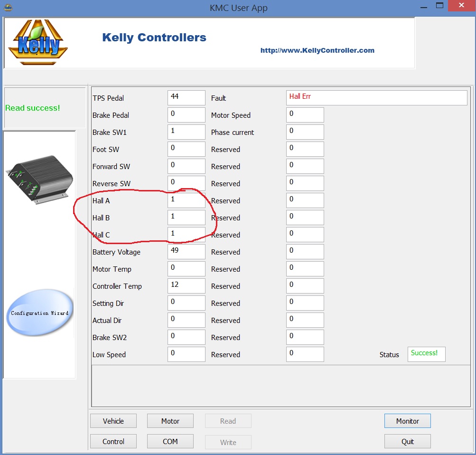The image size is (476, 455).
Task: Click the 'Status' label
Action: 389,355
